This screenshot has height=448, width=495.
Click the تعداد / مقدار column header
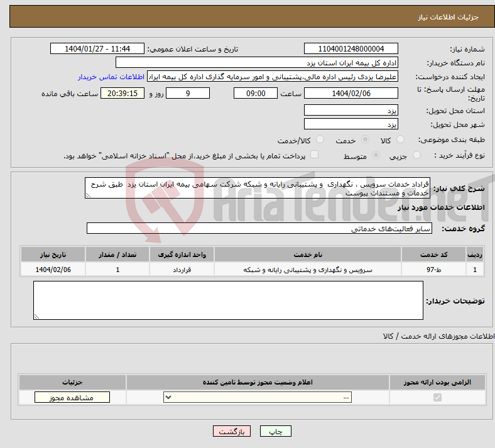(117, 254)
